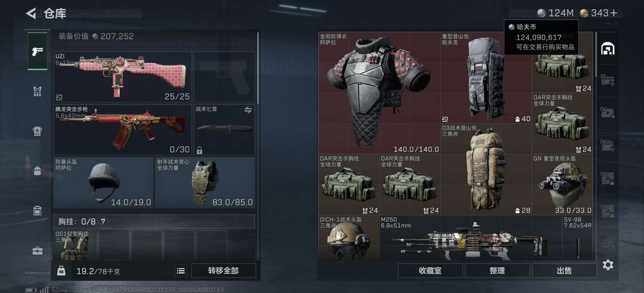Toggle the lock icon on knife slot
The height and width of the screenshot is (293, 644).
pos(199,150)
